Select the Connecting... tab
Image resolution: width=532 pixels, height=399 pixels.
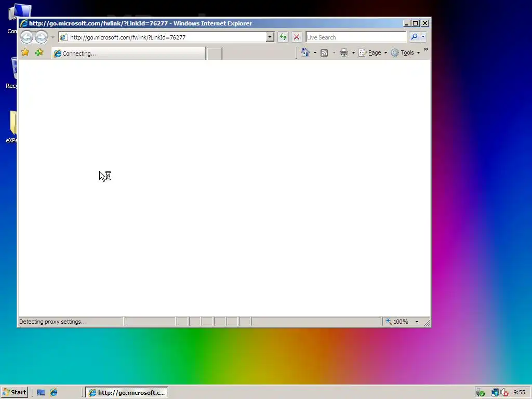click(x=129, y=54)
